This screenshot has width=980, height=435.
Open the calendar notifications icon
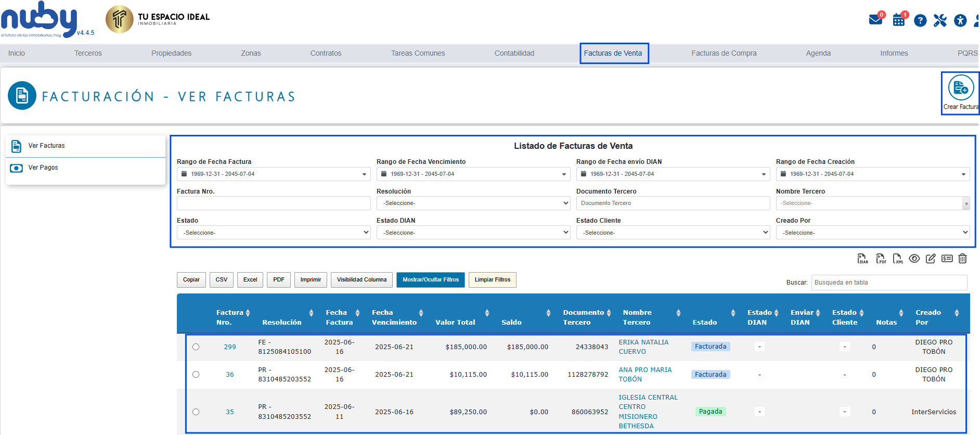click(x=898, y=20)
